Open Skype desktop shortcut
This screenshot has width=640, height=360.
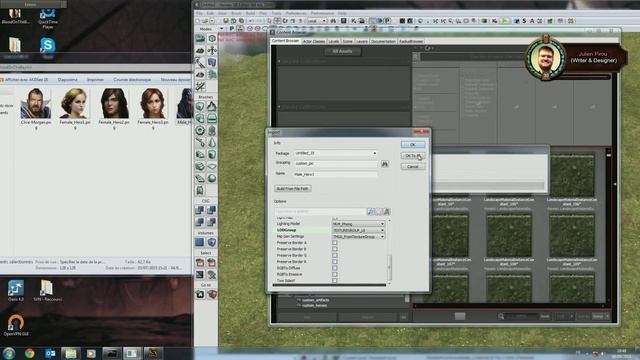click(x=47, y=47)
